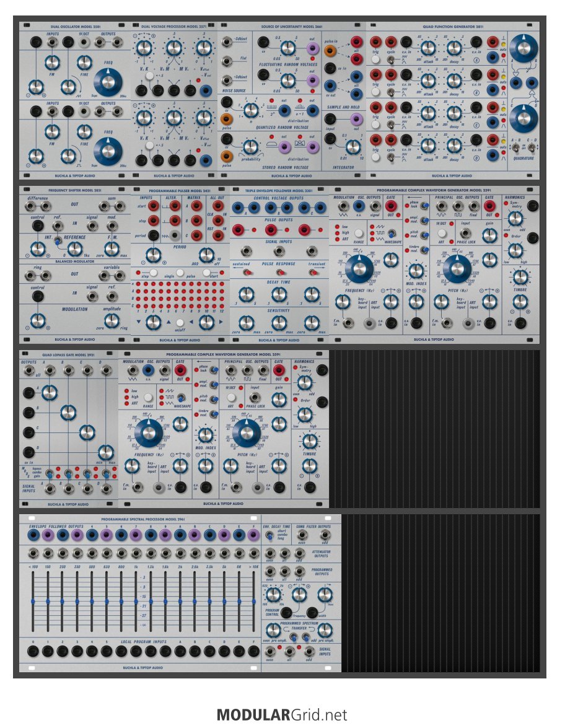Toggle the INT. reference switch on Frequency Shifter
The image size is (565, 728).
pos(57,241)
